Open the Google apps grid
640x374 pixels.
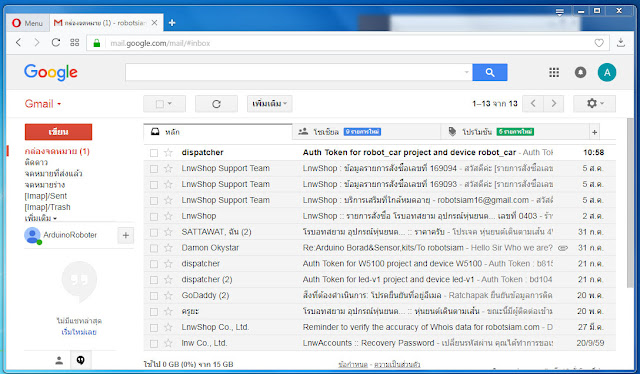tap(554, 72)
